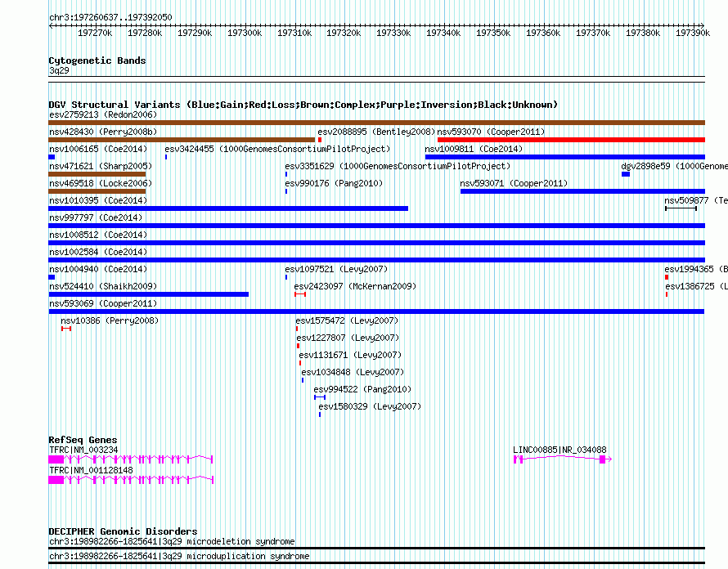Click the 3q29 cytogenetic band label

click(x=59, y=70)
